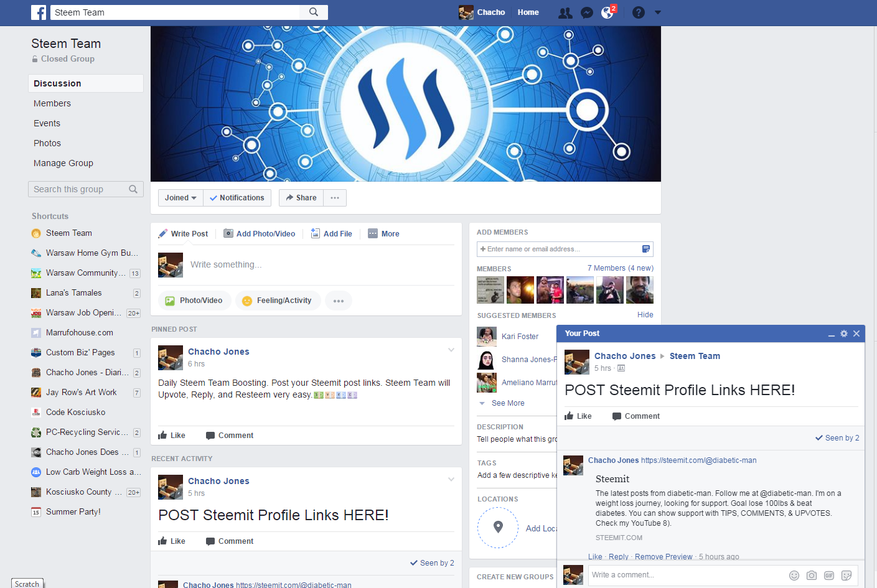Viewport: 877px width, 588px height.
Task: Open the more options ellipsis beside Share
Action: pos(335,198)
